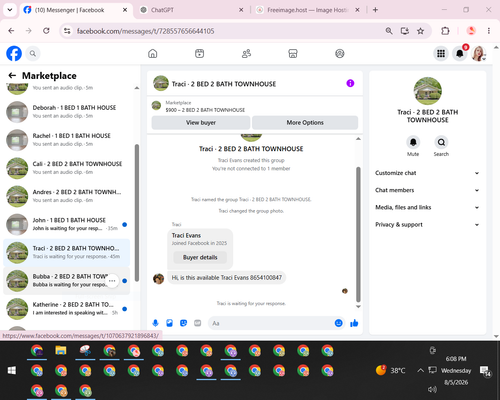Open the account profile picture menu

tap(478, 53)
